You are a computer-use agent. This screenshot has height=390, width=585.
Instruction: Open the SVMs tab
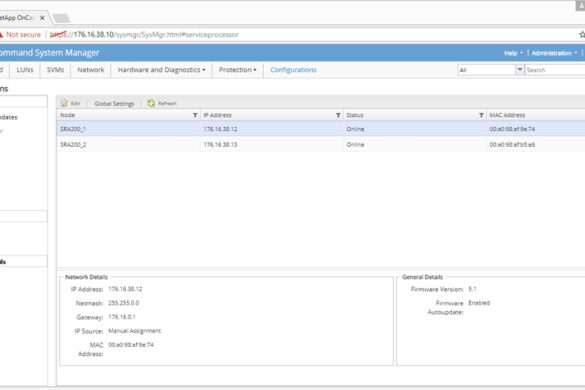[x=55, y=70]
